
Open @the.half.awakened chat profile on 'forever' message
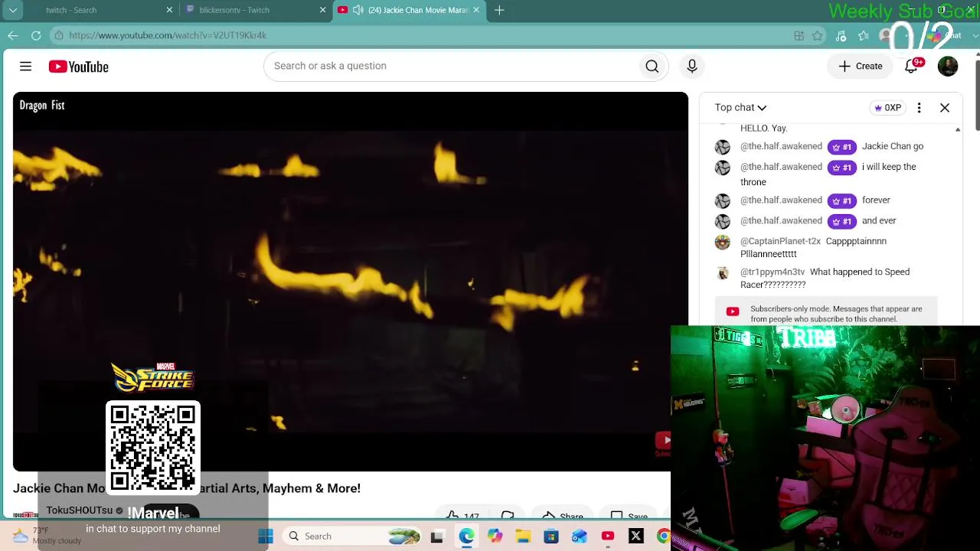point(781,201)
